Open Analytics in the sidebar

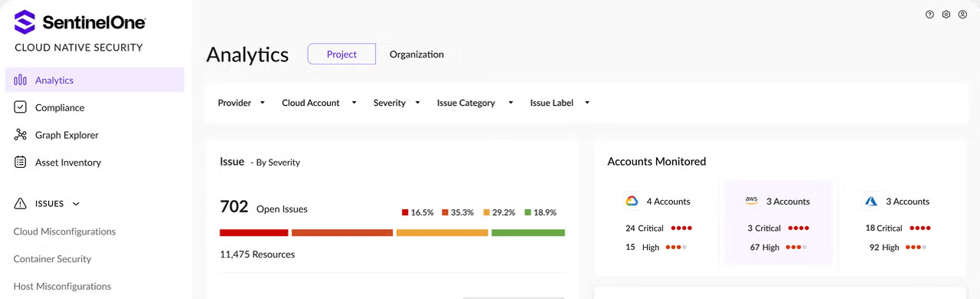[x=95, y=80]
